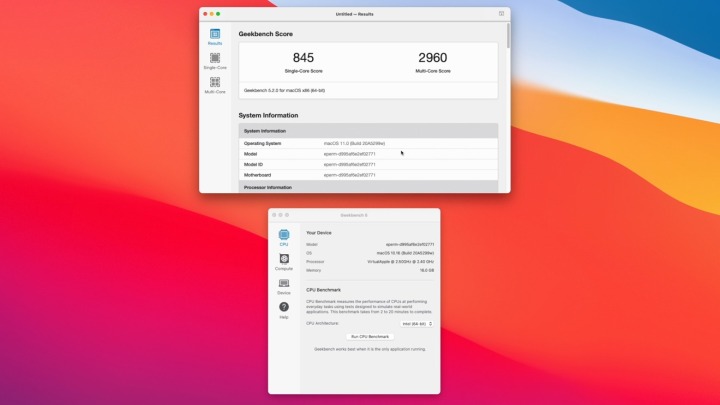Click the macOS 11.0 build value
This screenshot has height=405, width=720.
click(x=354, y=143)
